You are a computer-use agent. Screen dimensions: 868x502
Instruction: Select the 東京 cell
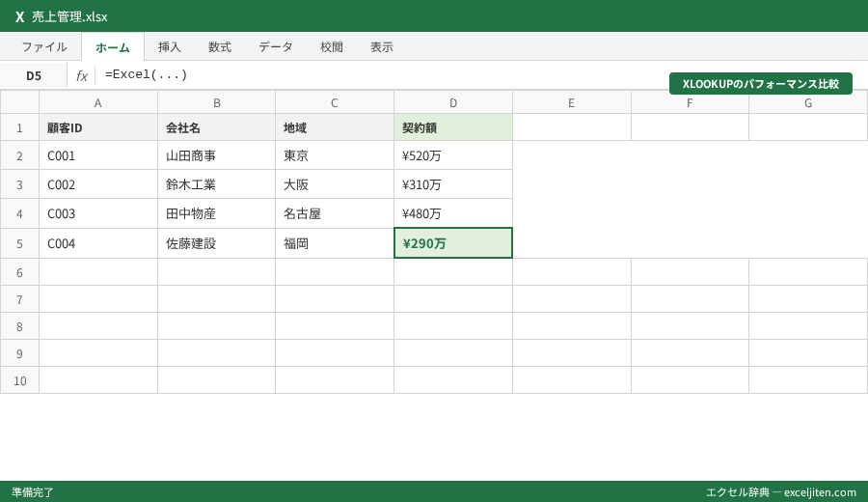pos(335,155)
